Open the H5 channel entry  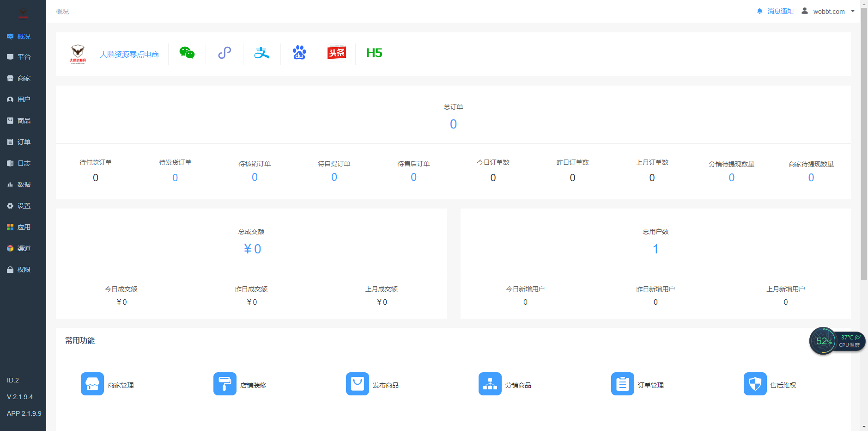click(373, 53)
